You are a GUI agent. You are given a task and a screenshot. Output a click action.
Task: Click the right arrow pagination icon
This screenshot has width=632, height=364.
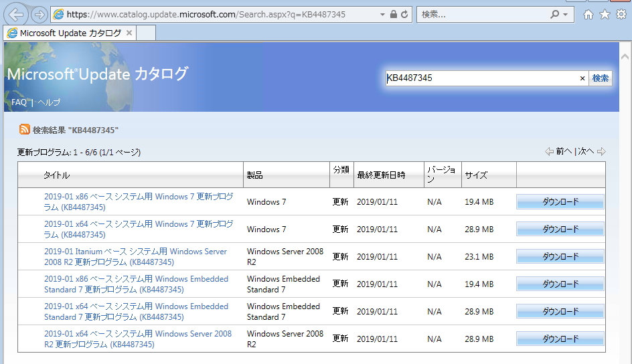[x=601, y=151]
